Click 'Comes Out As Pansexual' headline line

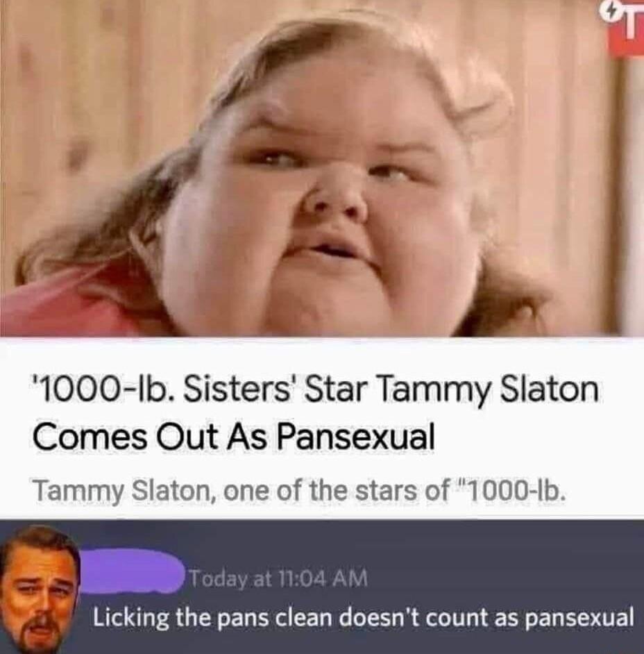233,437
